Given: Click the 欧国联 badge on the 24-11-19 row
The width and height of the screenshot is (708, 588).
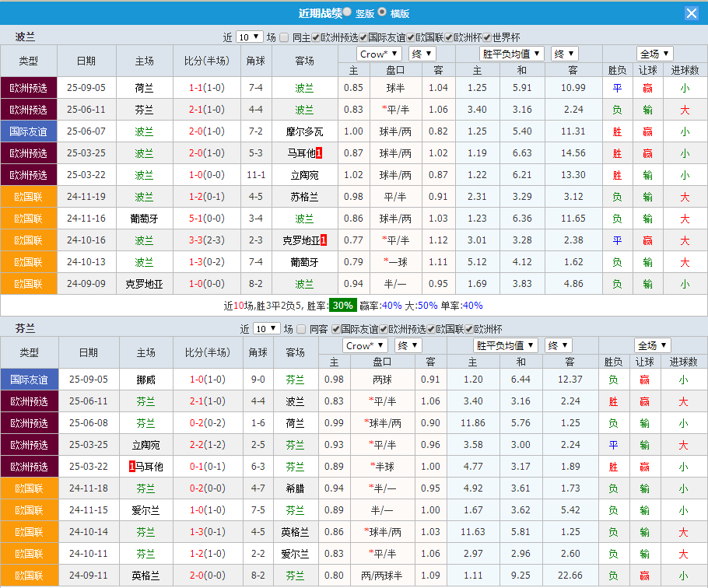Looking at the screenshot, I should pos(29,197).
